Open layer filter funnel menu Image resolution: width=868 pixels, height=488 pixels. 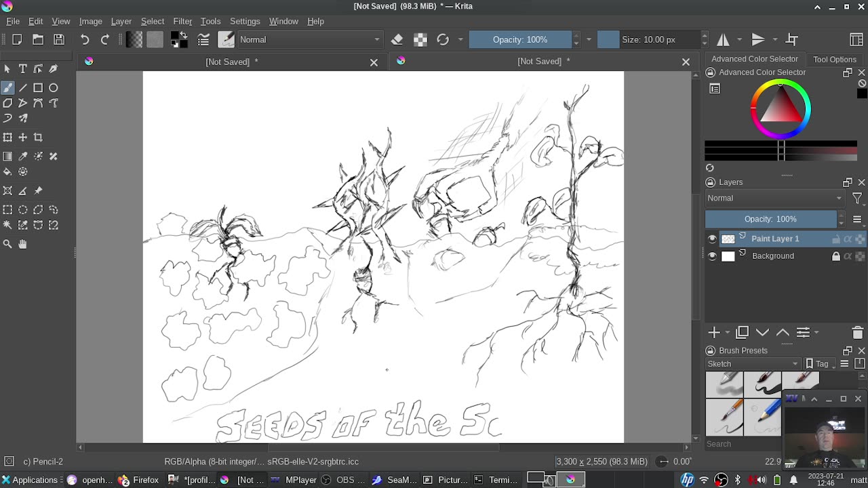point(857,198)
